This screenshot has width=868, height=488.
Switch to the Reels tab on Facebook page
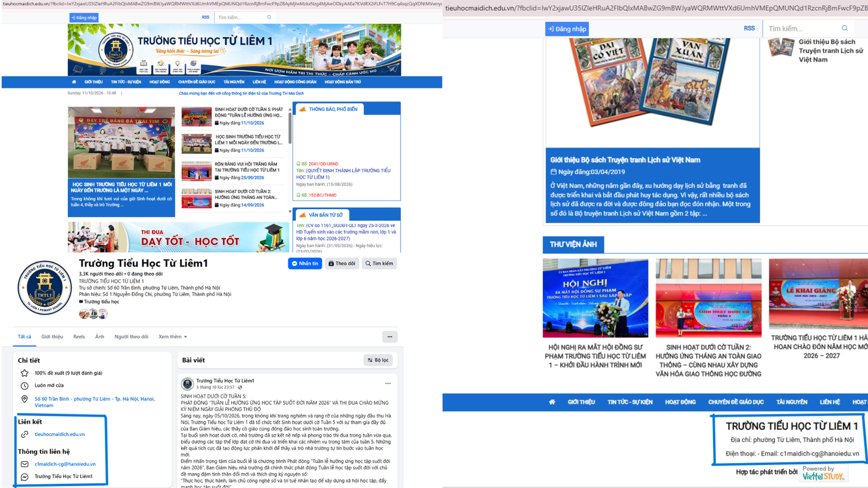79,337
